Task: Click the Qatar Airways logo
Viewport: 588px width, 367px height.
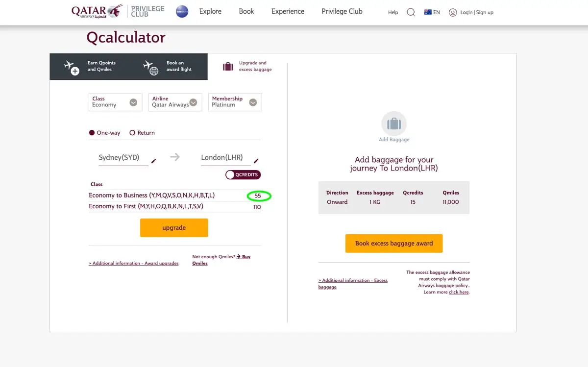Action: point(97,11)
